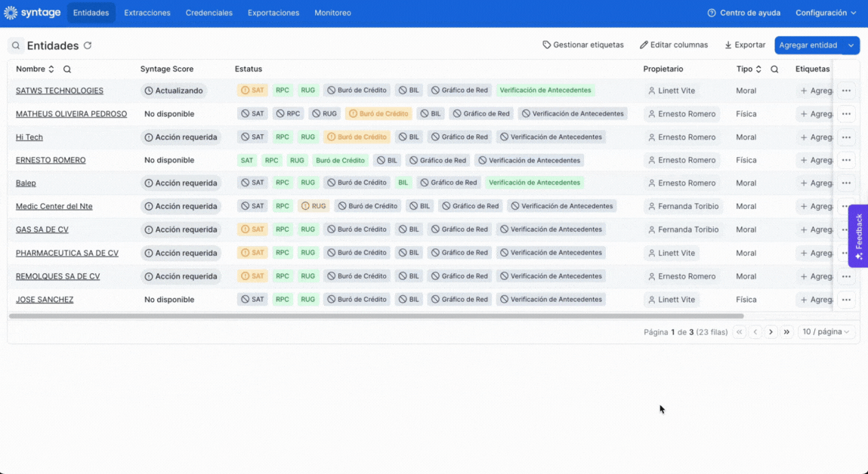Click Física type on JOSE SANCHEZ row
This screenshot has width=868, height=474.
click(746, 299)
